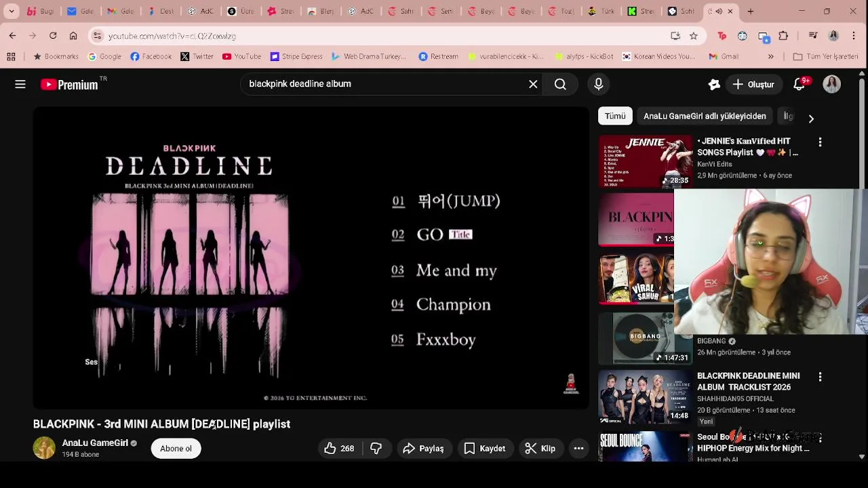The width and height of the screenshot is (868, 488).
Task: Open Bookmarks bookmark in the bar
Action: [x=56, y=57]
